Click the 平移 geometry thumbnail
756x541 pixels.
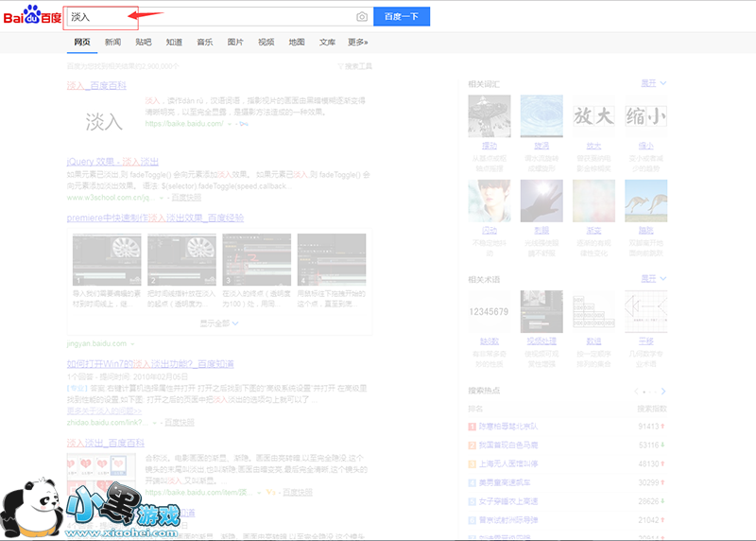coord(646,311)
